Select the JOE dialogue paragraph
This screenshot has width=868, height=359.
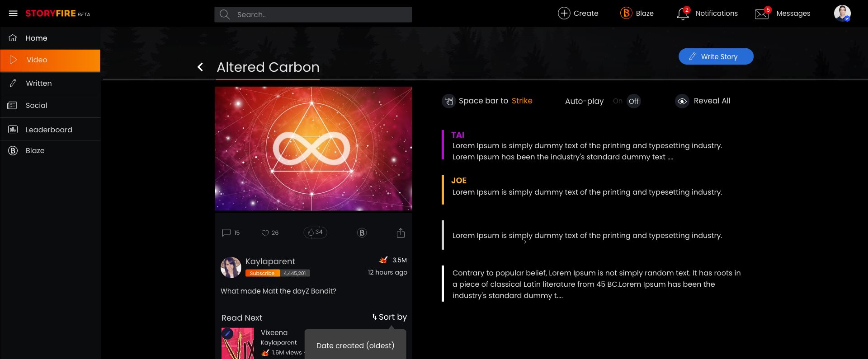coord(587,192)
